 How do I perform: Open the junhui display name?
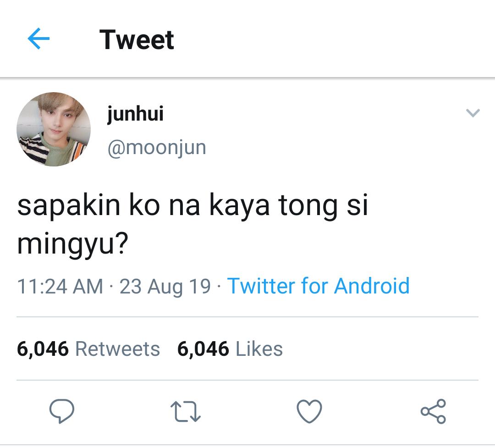coord(135,114)
